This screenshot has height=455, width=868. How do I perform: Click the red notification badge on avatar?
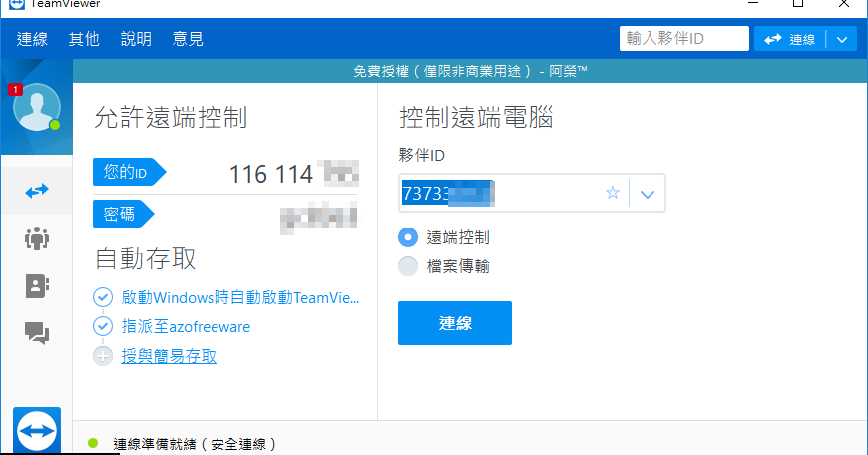[x=15, y=89]
